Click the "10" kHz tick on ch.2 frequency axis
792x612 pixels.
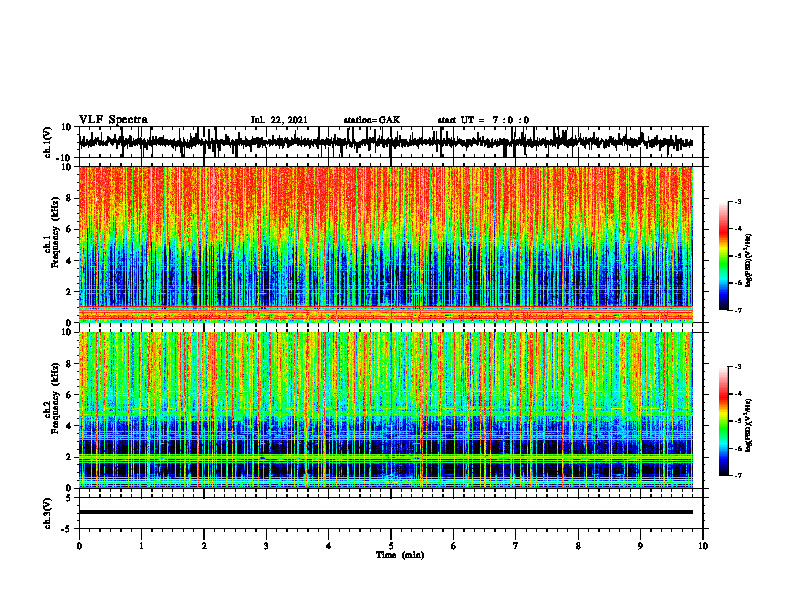point(69,332)
